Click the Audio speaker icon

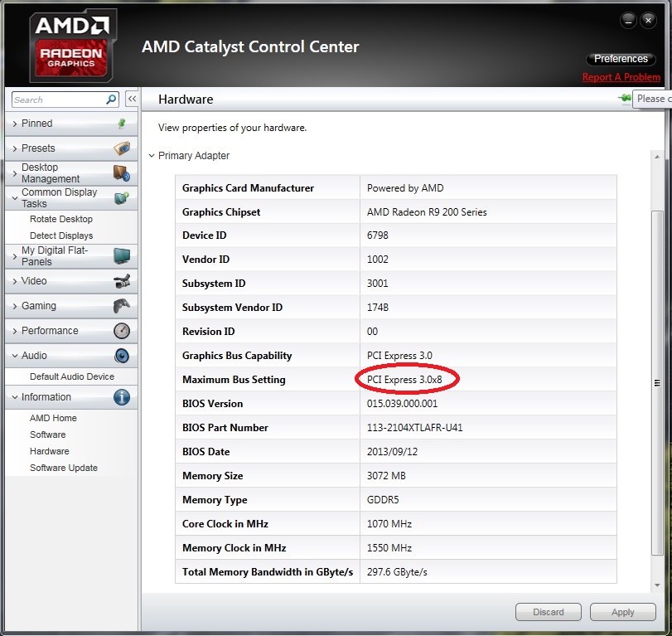tap(122, 356)
